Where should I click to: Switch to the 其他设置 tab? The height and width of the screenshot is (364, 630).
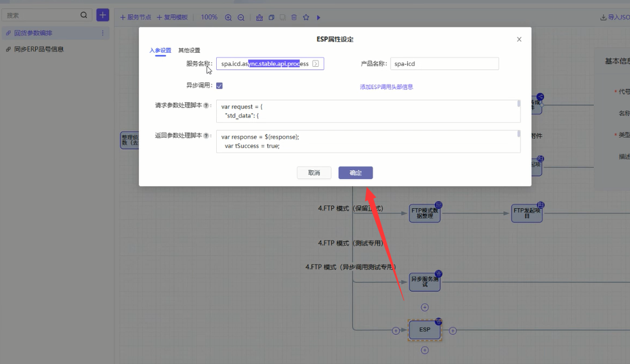189,50
